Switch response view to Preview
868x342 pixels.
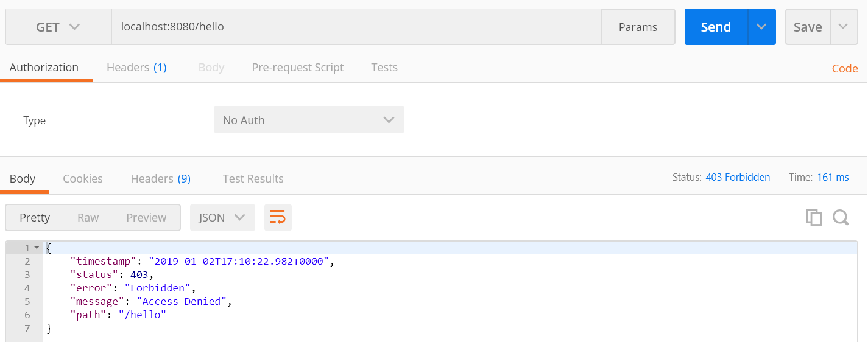click(x=146, y=218)
